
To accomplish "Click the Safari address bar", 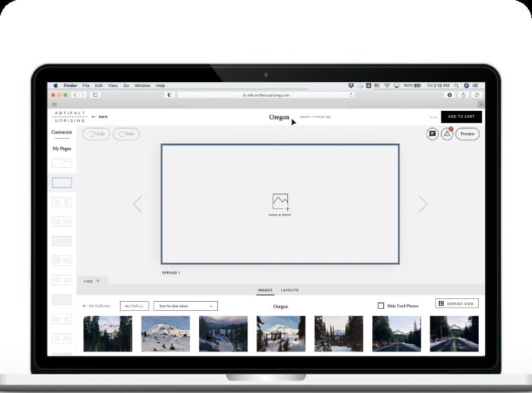I will 266,95.
